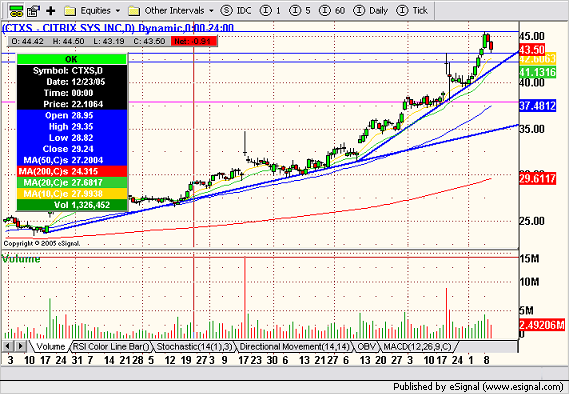Open the Stochastic(14(1),3) tab
This screenshot has width=569, height=394.
194,347
